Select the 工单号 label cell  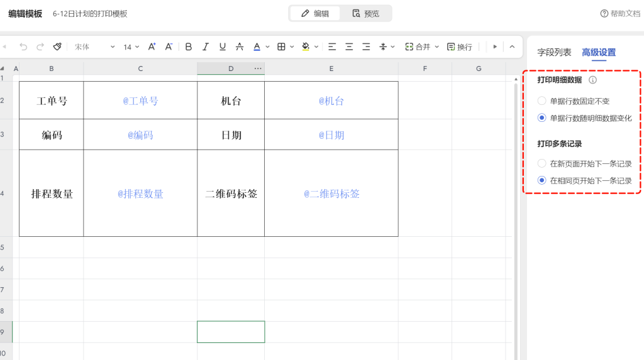(52, 101)
